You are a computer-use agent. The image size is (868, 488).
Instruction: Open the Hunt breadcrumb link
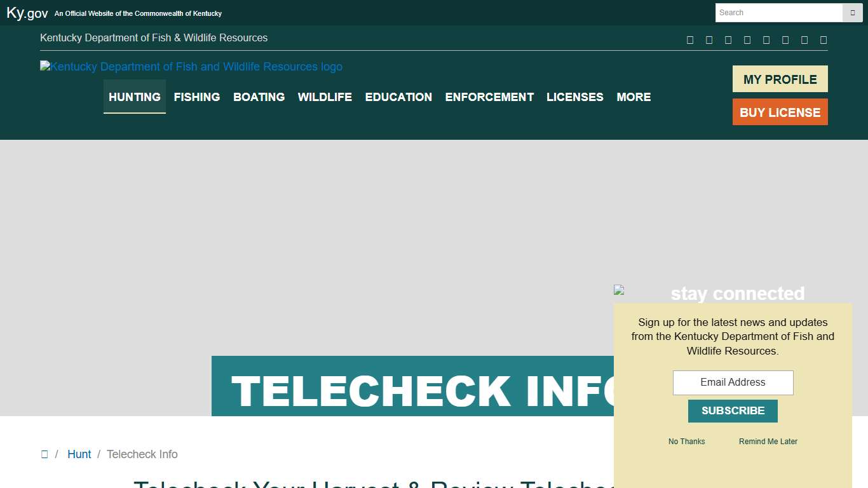point(79,454)
